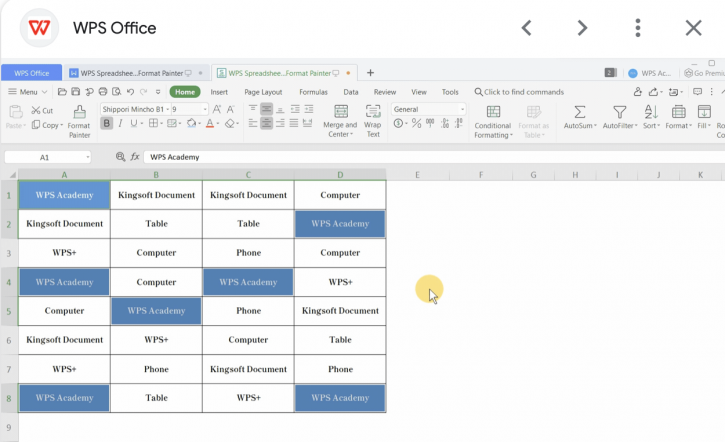Screen dimensions: 725x442
Task: Click the AutoFilter funnel icon
Action: tap(620, 112)
